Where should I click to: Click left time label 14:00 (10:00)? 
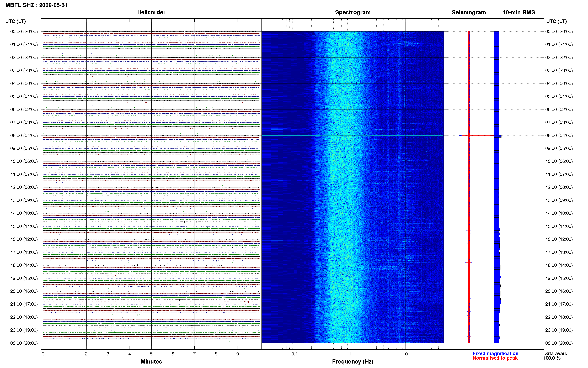pyautogui.click(x=24, y=213)
